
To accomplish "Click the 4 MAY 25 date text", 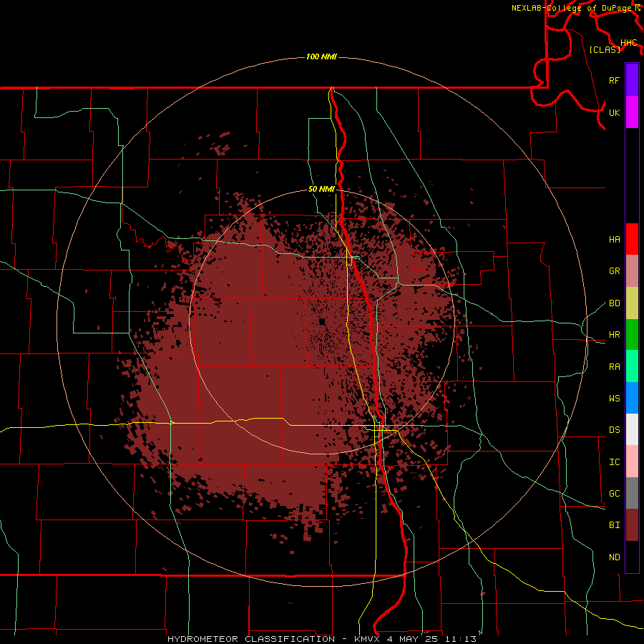I will click(413, 639).
